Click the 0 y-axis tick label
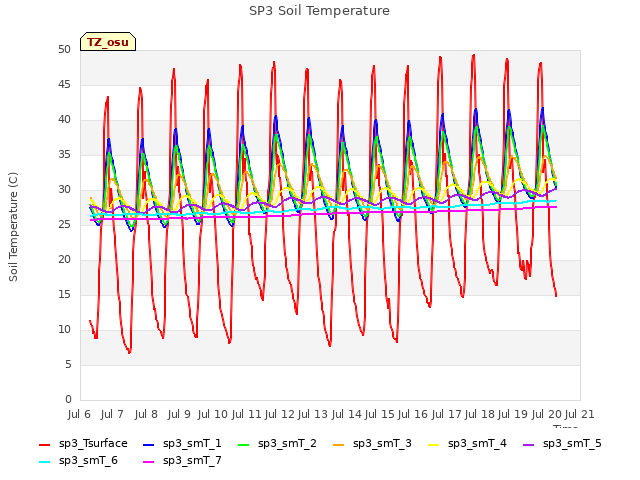The height and width of the screenshot is (480, 640). click(68, 400)
